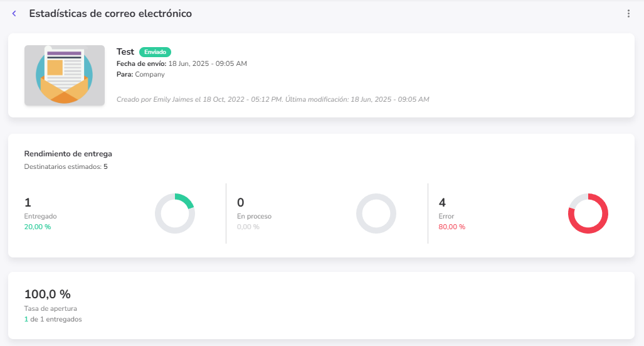644x346 pixels.
Task: Click the 80,00 % error percentage
Action: pos(451,227)
